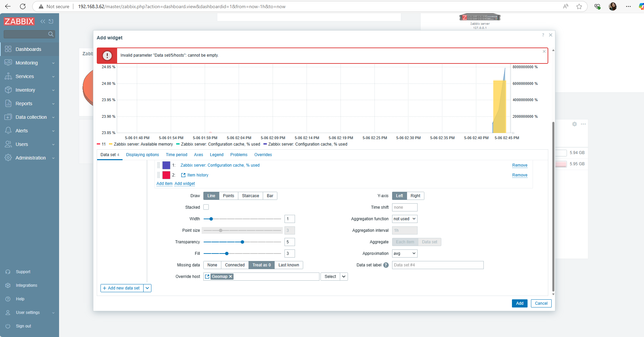Set Draw mode to Points
The image size is (644, 337).
pyautogui.click(x=228, y=196)
